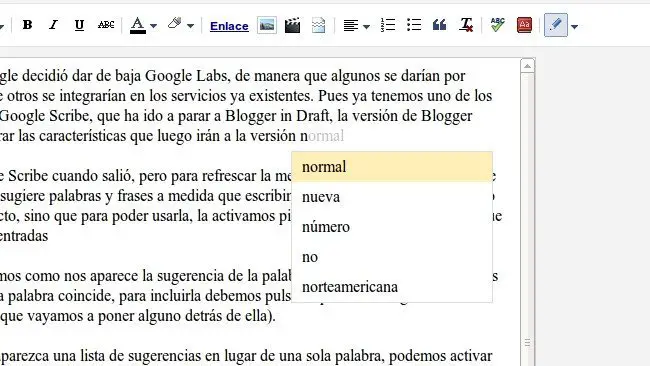Insert an image with picture icon
Viewport: 650px width, 366px height.
(x=267, y=25)
